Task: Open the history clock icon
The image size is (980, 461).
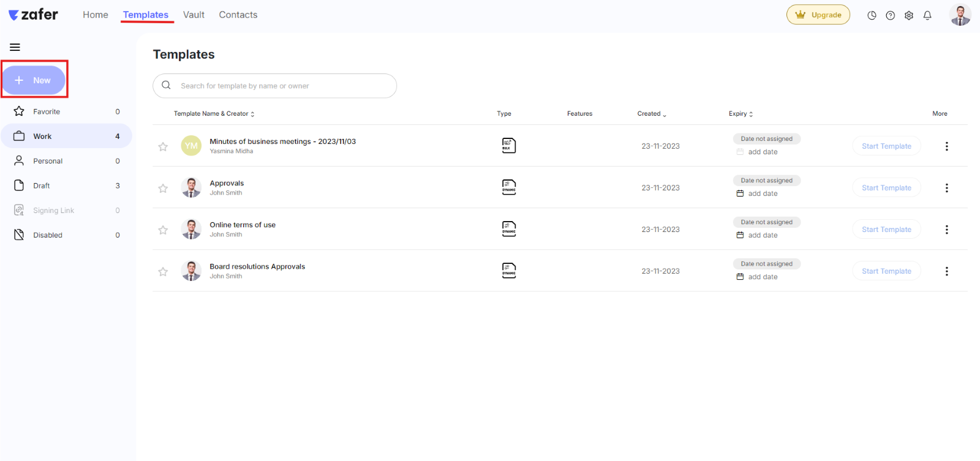Action: [x=872, y=15]
